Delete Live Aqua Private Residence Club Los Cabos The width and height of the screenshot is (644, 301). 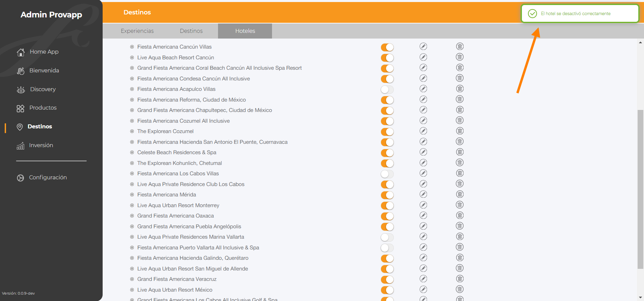(x=460, y=184)
